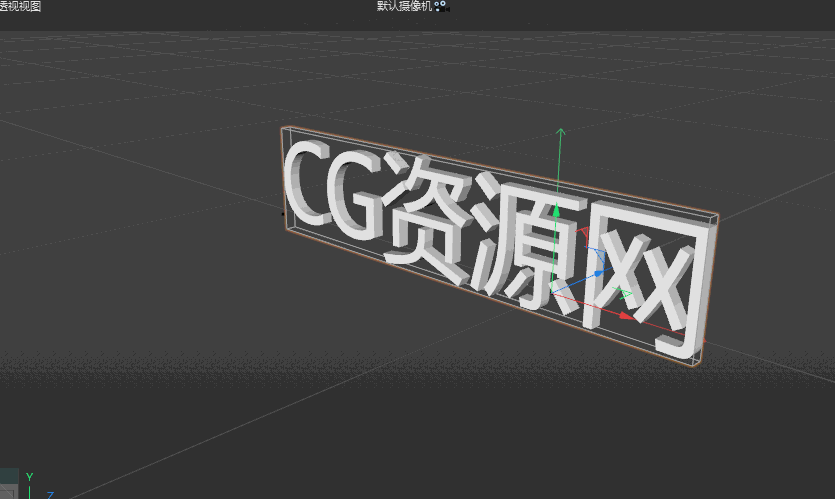Click the green Y label of the world axis indicator
Image resolution: width=835 pixels, height=499 pixels.
29,477
